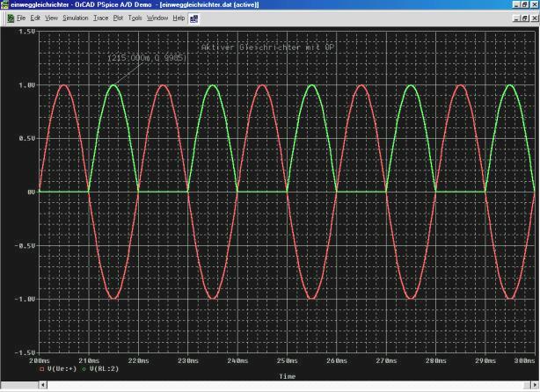Click the 210ms label on time axis
The width and height of the screenshot is (540, 392).
click(x=89, y=360)
